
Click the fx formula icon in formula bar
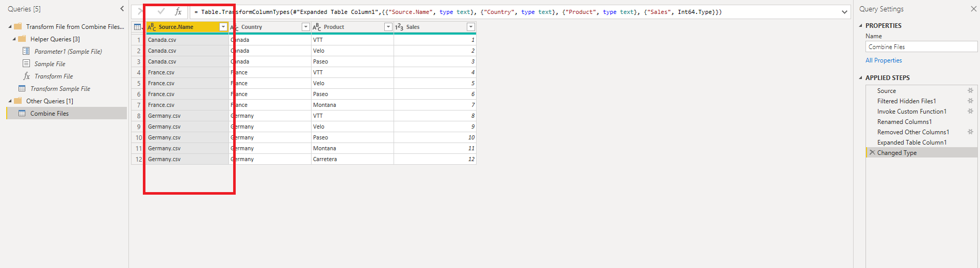[178, 11]
